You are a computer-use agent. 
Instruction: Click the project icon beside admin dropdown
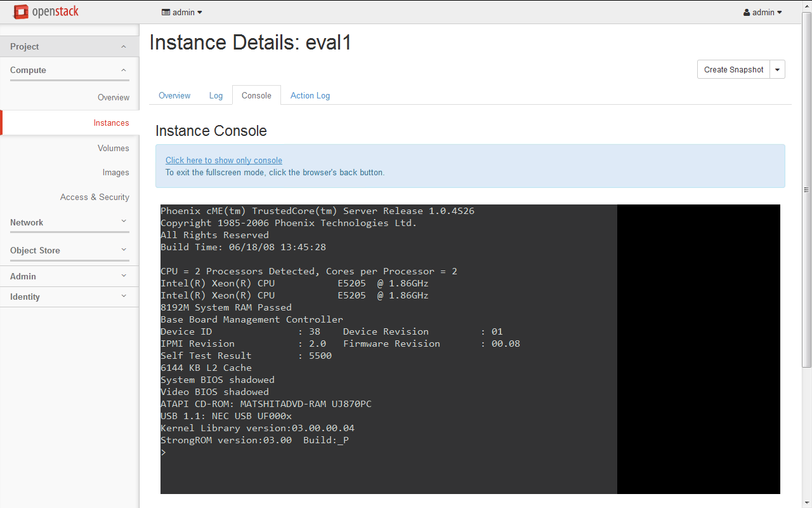166,12
